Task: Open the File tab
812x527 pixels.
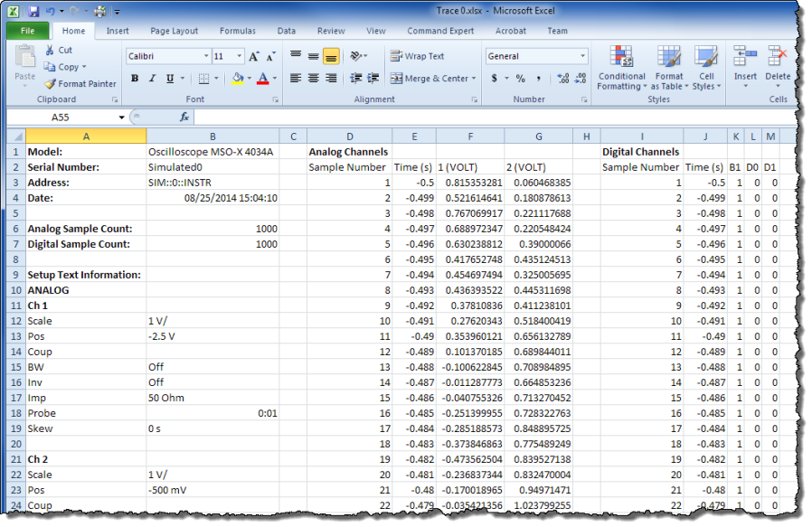Action: coord(28,31)
